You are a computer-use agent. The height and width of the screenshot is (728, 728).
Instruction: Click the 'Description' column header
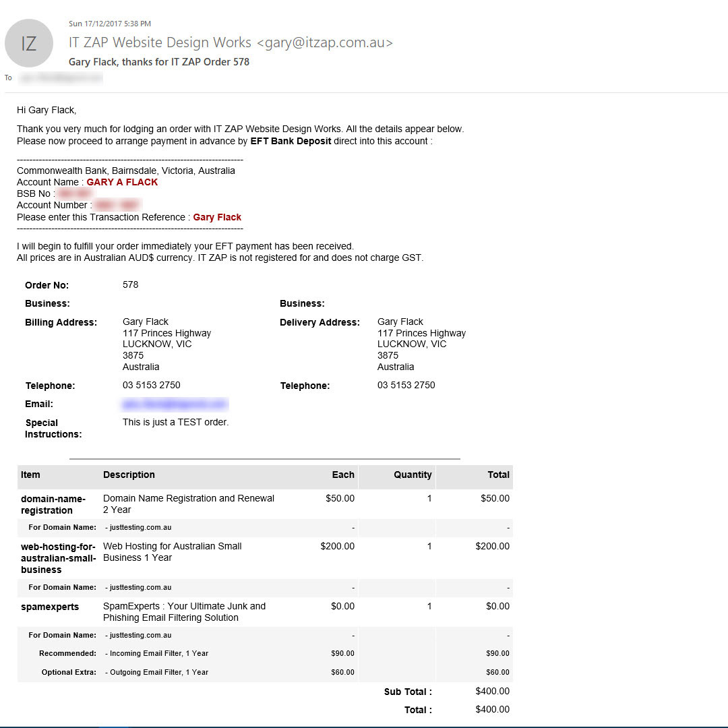(129, 475)
